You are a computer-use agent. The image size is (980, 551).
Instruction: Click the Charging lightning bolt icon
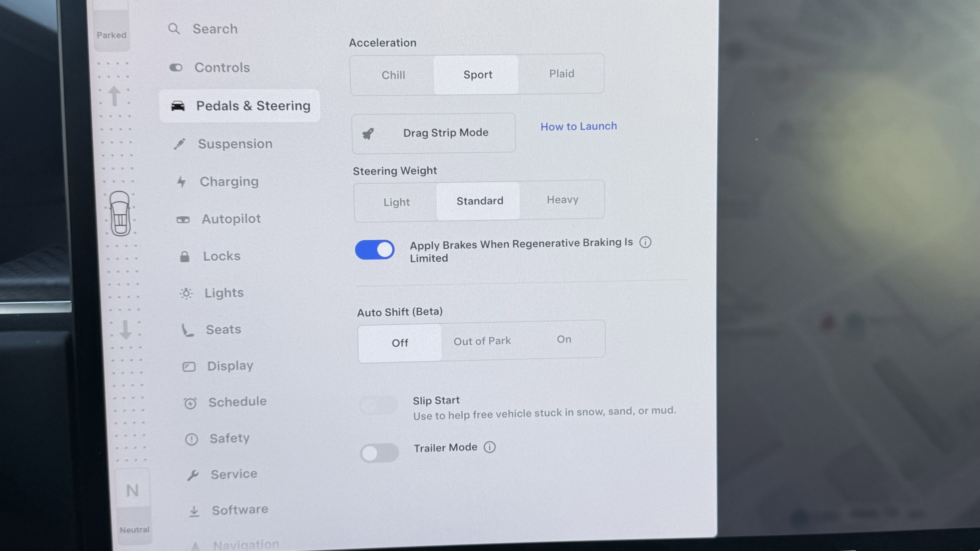(182, 182)
